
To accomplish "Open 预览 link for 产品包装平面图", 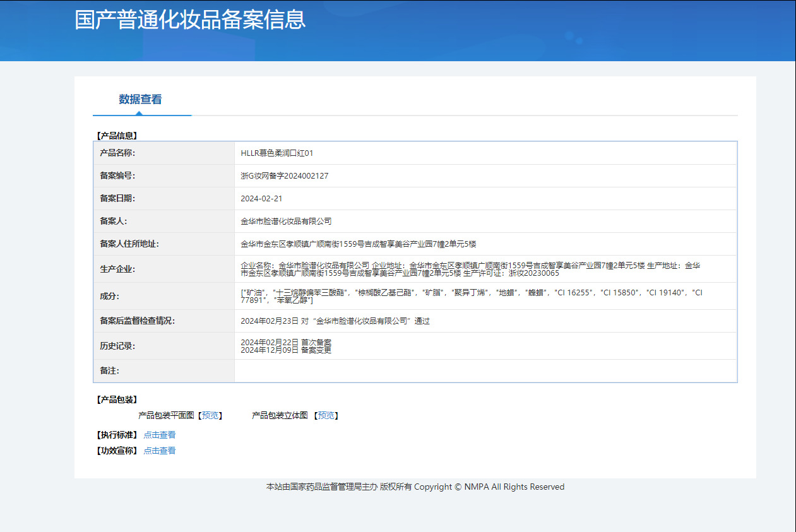I will coord(210,415).
